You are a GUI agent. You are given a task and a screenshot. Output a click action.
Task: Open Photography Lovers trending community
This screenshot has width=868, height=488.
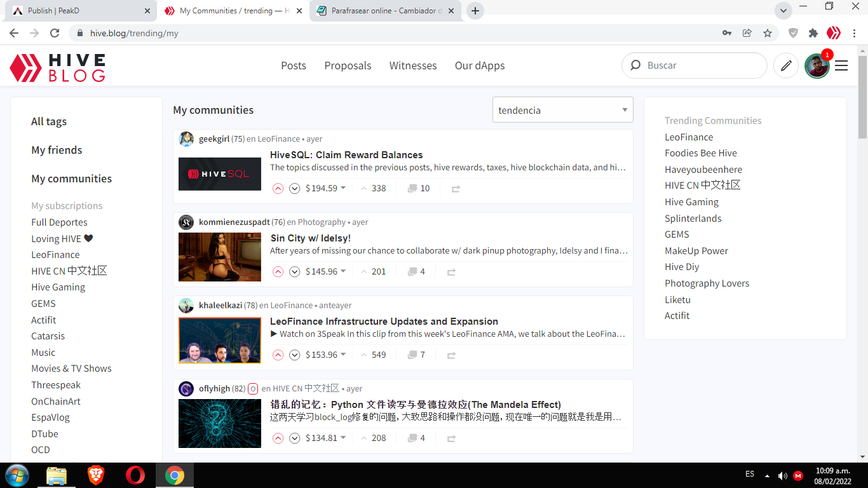pyautogui.click(x=707, y=283)
